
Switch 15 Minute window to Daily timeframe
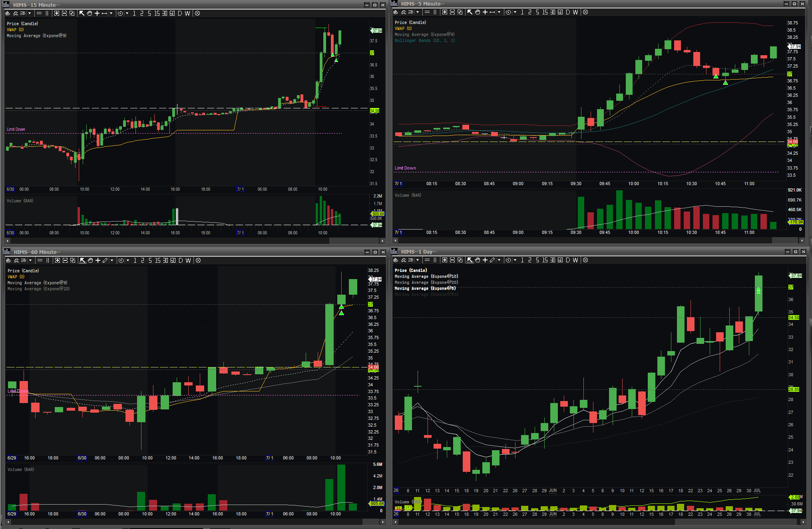(x=180, y=13)
